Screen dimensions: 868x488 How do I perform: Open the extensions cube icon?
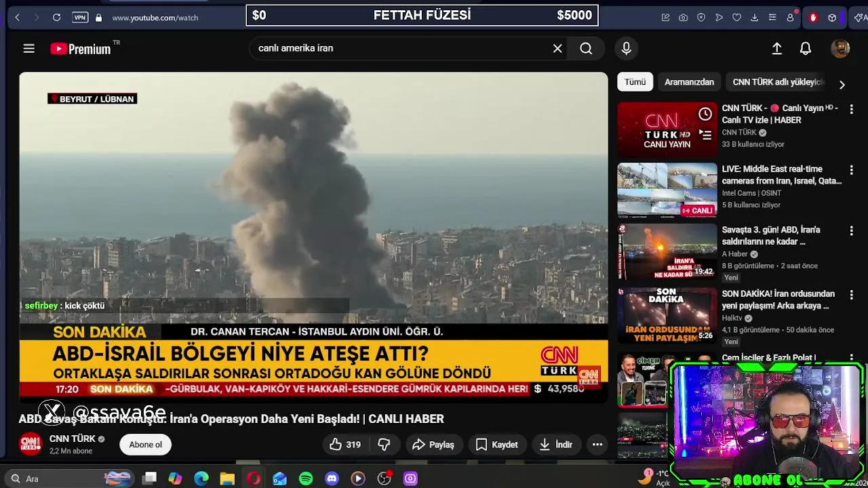point(832,18)
